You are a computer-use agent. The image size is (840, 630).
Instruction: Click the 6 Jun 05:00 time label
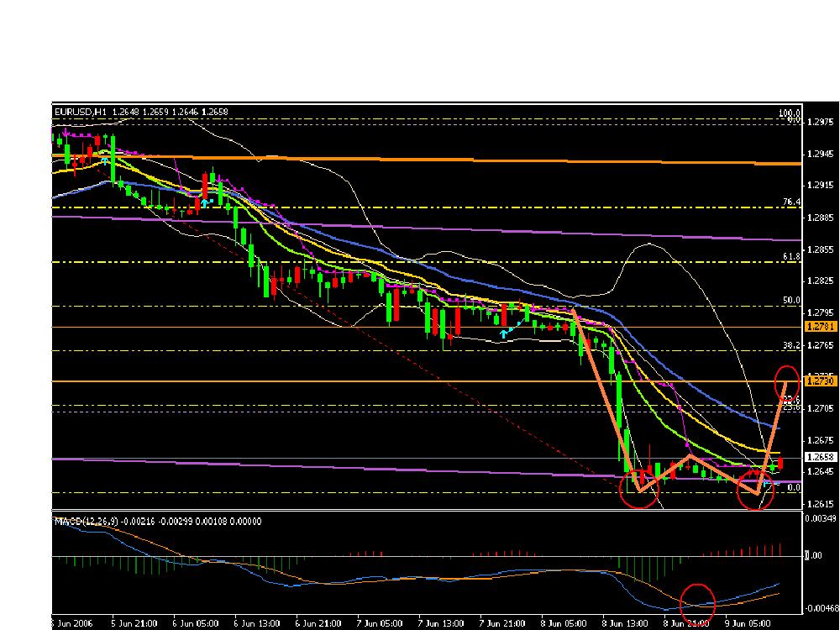coord(196,623)
